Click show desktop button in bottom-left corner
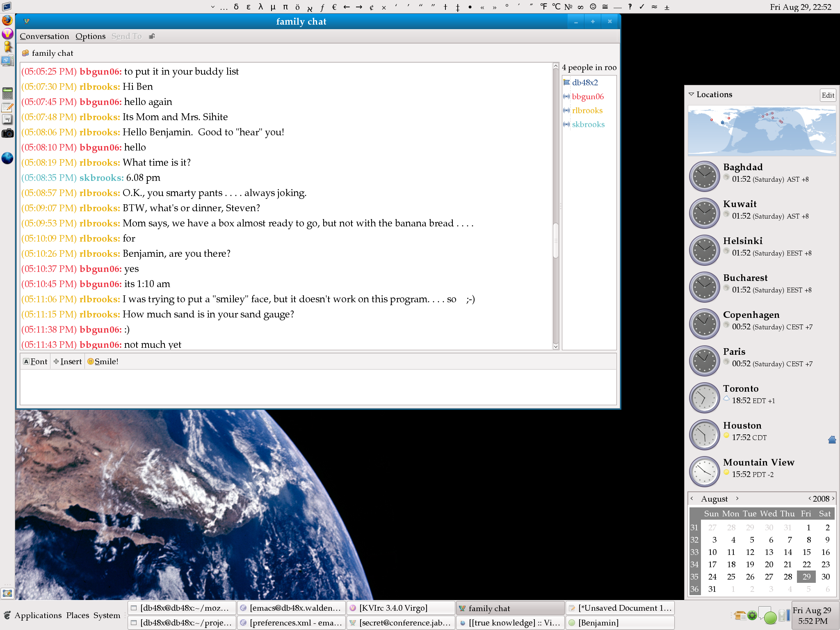Screen dimensions: 840x630 click(x=7, y=593)
